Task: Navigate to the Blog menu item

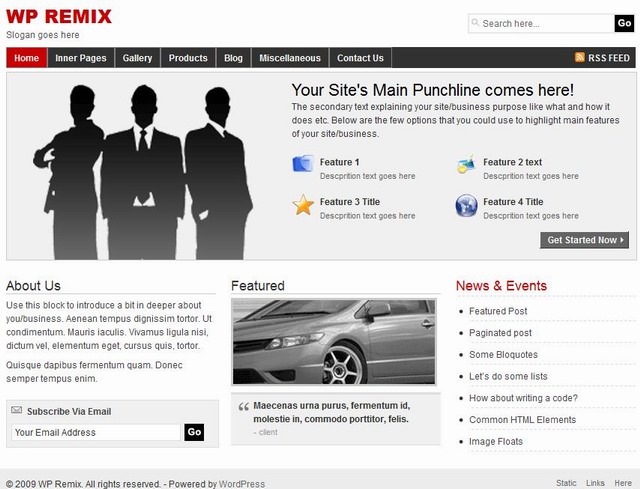Action: pyautogui.click(x=233, y=58)
